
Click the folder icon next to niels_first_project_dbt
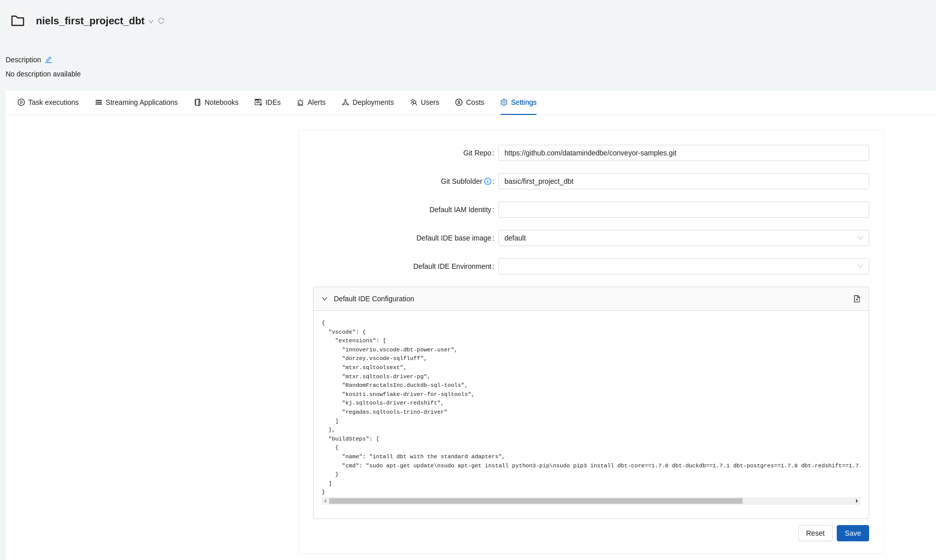click(18, 21)
